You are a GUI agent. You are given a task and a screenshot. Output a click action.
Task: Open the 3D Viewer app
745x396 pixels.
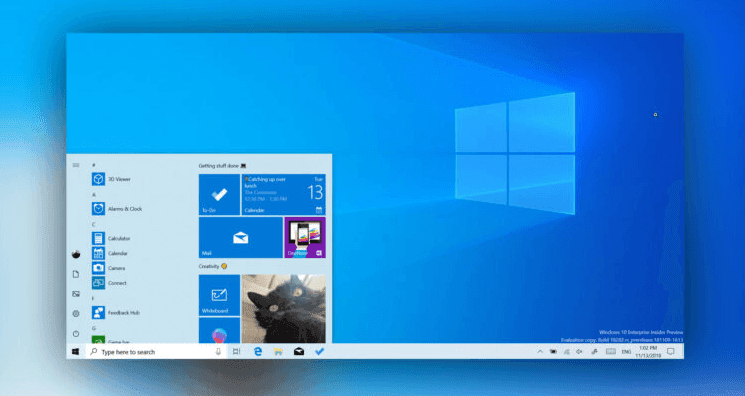coord(111,179)
